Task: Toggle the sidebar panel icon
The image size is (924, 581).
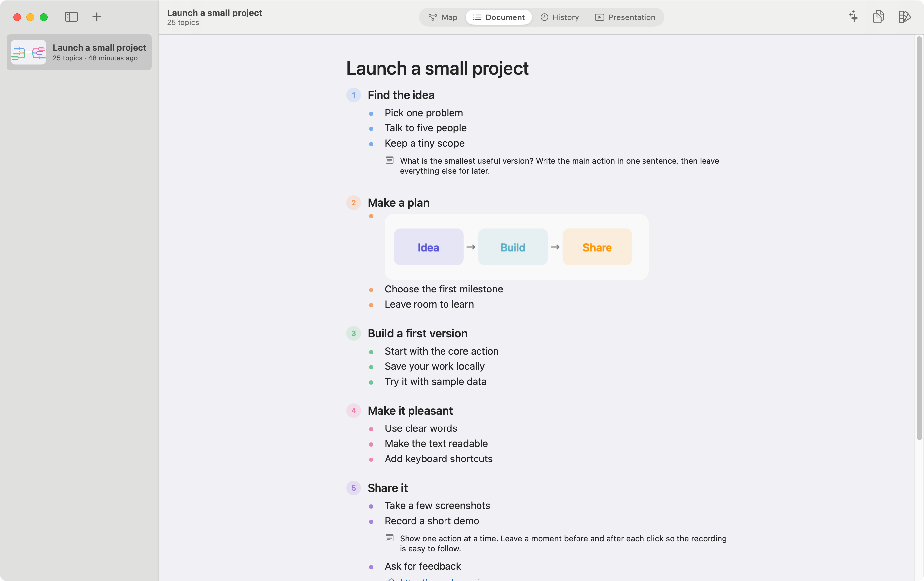Action: click(71, 17)
